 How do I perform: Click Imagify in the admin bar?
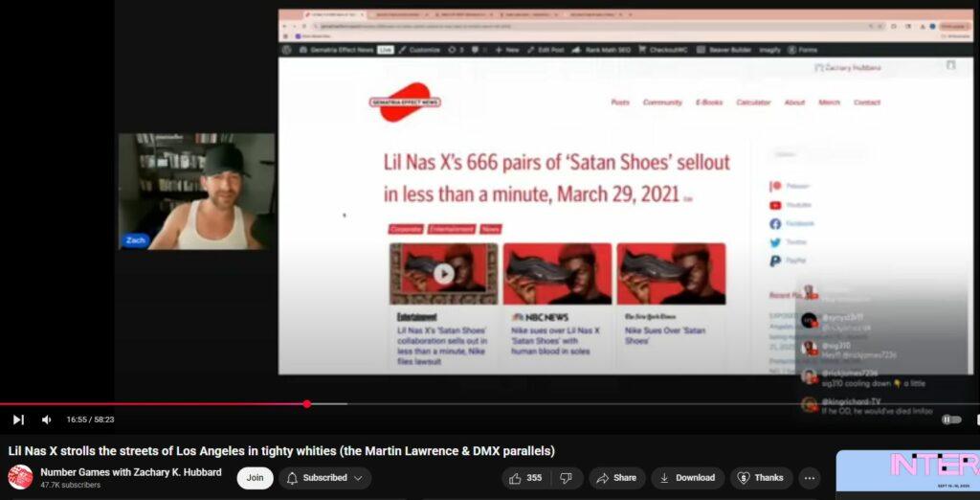(x=770, y=50)
